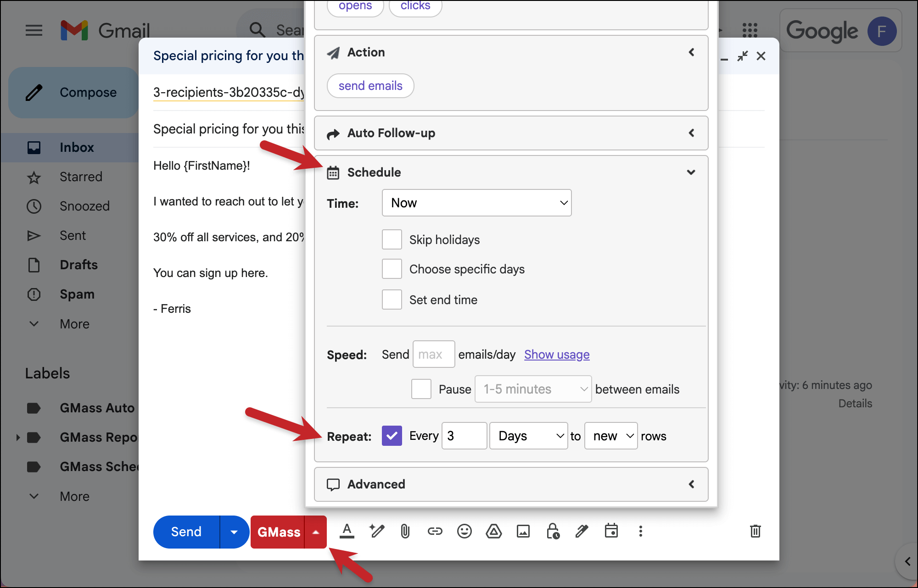Check the Choose specific days box

[x=392, y=269]
